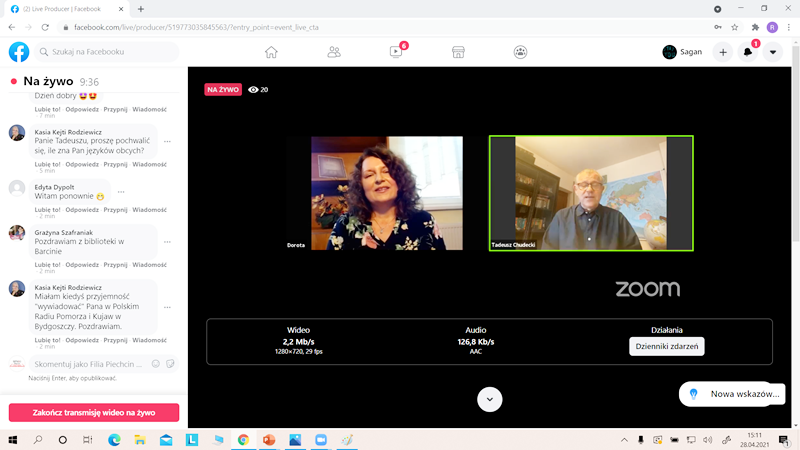Click the page vertical scrollbar
This screenshot has height=450, width=800.
point(796,144)
